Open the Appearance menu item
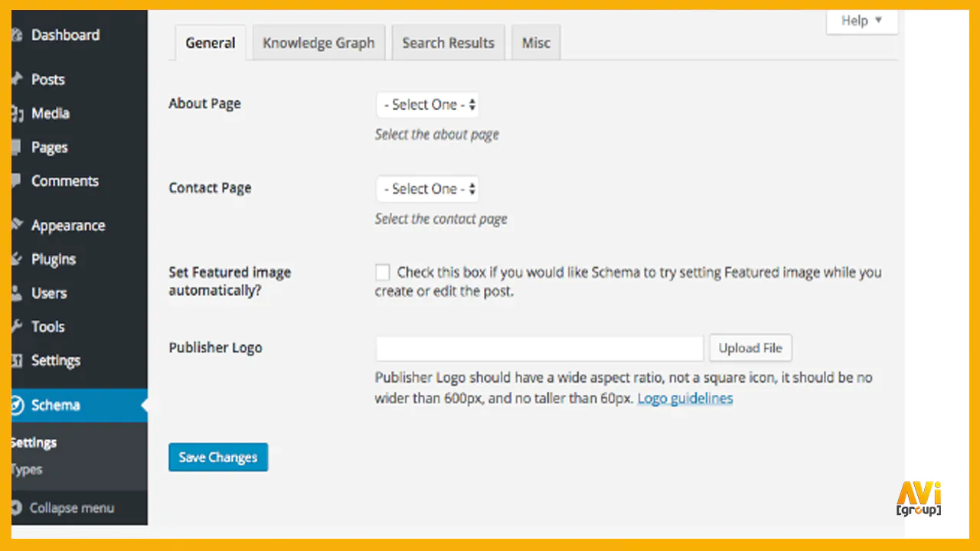 [68, 226]
